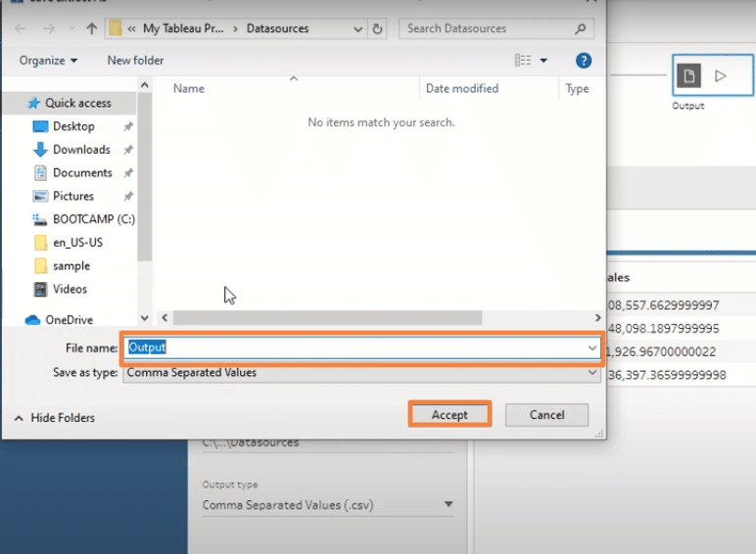This screenshot has width=756, height=554.
Task: Open recent locations dropdown arrow
Action: click(71, 29)
